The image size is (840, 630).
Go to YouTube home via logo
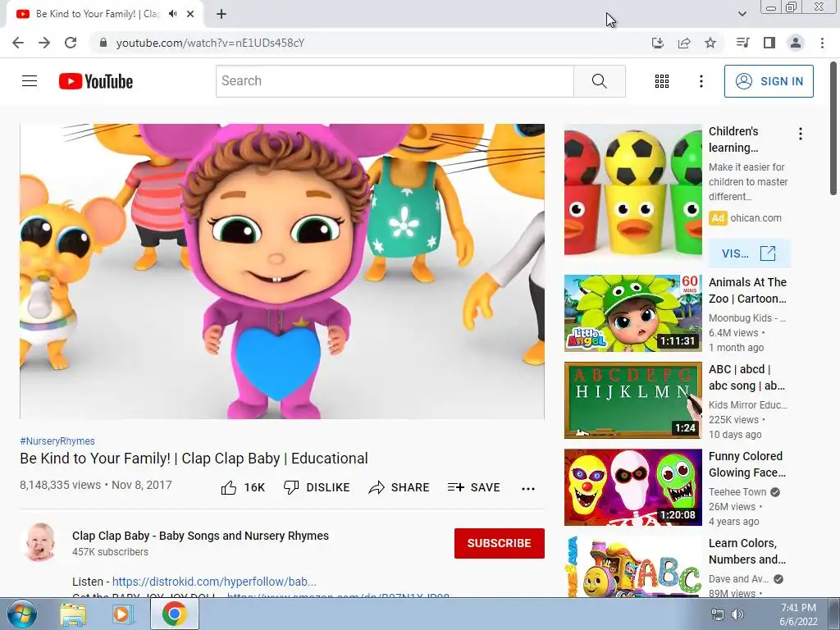click(96, 81)
